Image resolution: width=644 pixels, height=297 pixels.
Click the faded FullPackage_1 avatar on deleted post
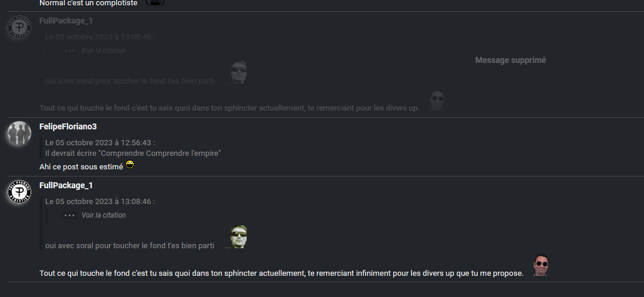pyautogui.click(x=19, y=27)
